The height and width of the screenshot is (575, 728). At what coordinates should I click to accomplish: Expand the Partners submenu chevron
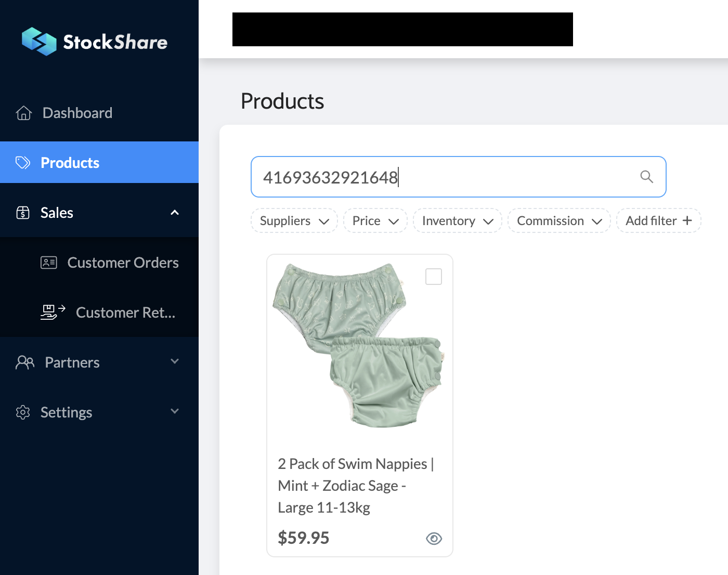click(175, 361)
